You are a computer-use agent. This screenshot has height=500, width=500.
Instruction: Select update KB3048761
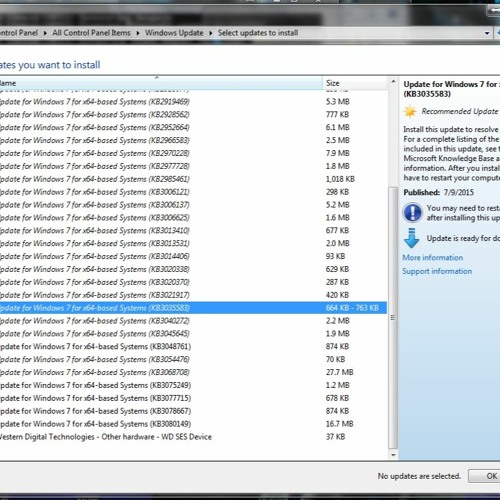tap(193, 347)
